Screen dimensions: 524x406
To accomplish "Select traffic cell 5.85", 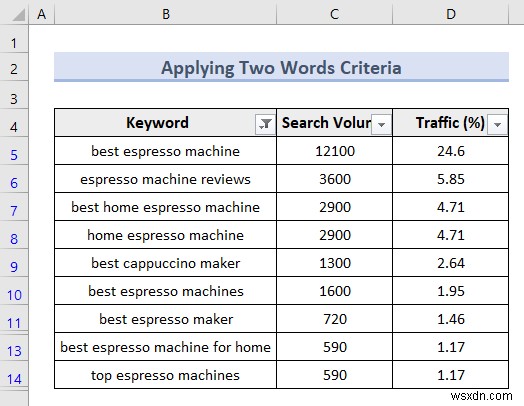I will point(450,179).
